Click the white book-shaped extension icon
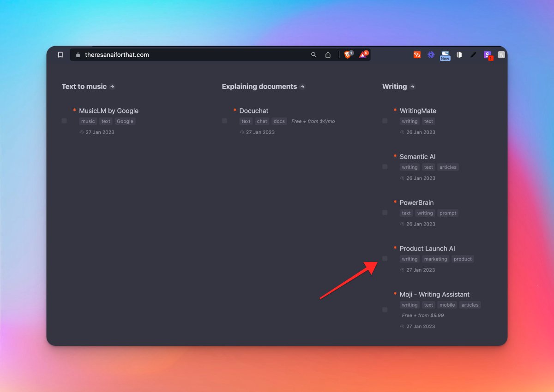 (459, 55)
